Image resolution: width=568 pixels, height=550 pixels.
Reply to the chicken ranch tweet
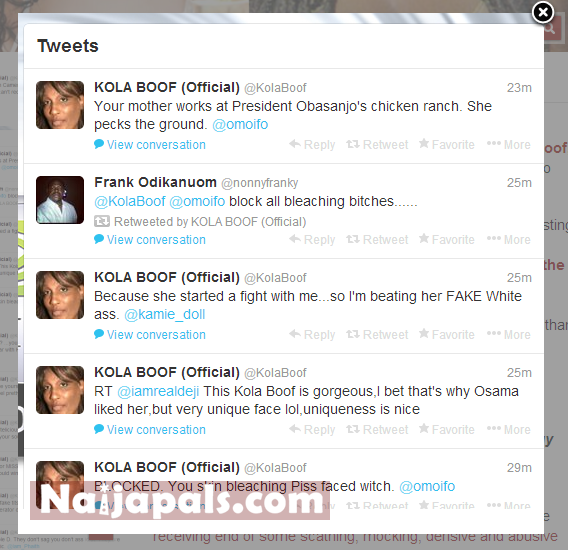[x=312, y=145]
